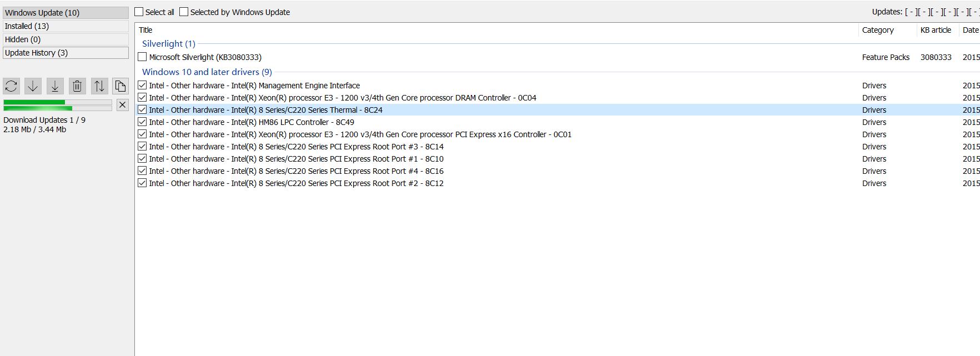Check Microsoft Silverlight (KB3080333) checkbox

tap(142, 57)
